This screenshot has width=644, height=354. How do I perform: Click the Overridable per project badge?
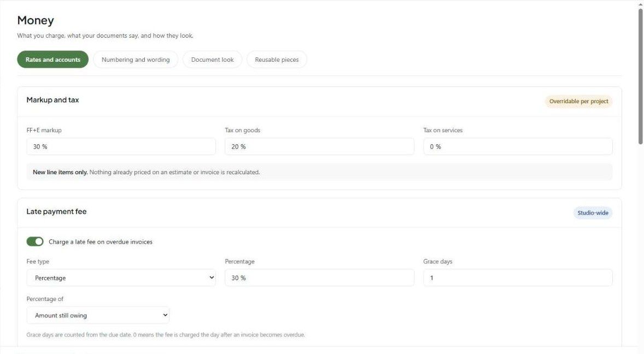click(579, 101)
